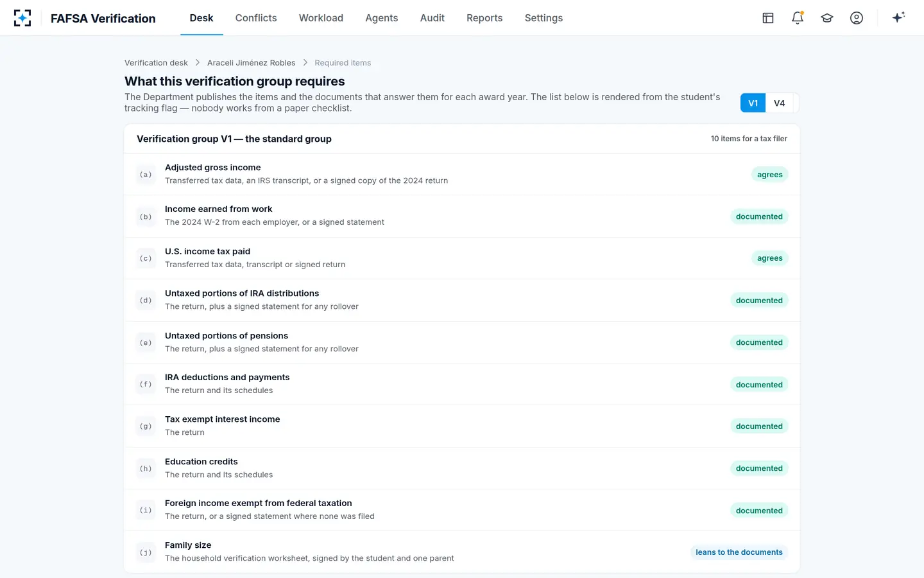
Task: Select Income earned from work title
Action: click(219, 209)
